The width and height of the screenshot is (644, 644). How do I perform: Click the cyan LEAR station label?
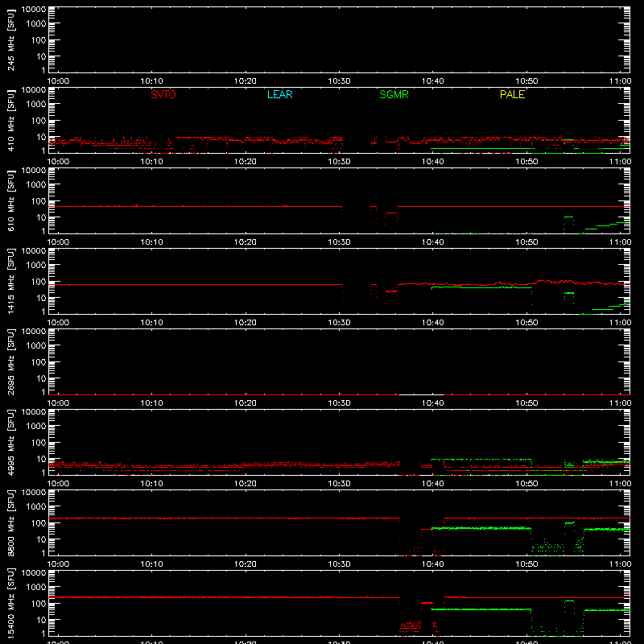pyautogui.click(x=279, y=94)
